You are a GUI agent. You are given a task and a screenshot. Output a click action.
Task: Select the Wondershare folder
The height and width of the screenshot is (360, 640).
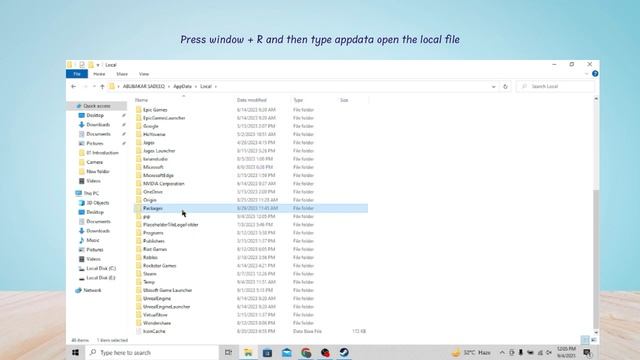(157, 323)
